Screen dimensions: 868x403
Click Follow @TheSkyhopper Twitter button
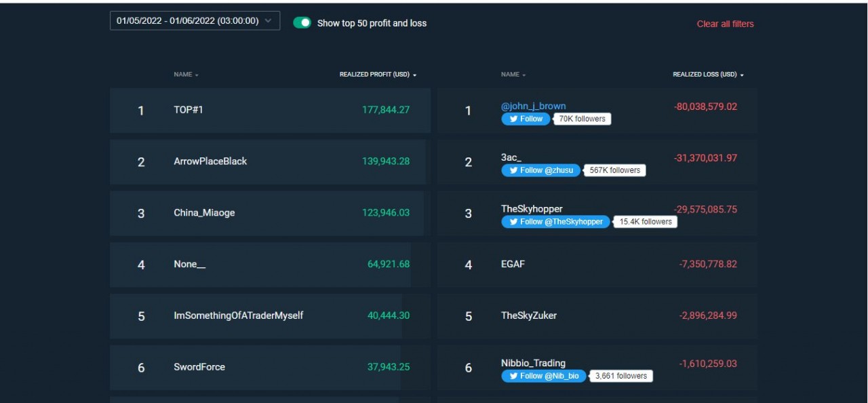[555, 222]
